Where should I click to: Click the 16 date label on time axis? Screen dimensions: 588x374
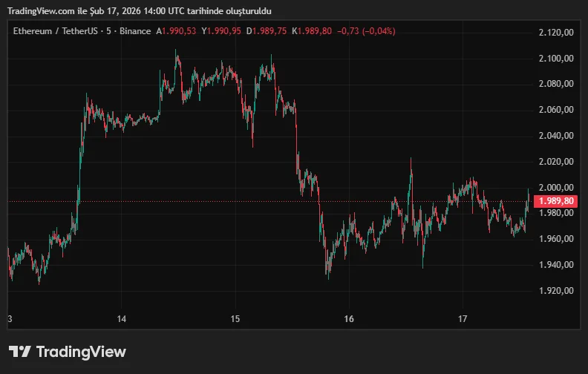coord(349,319)
